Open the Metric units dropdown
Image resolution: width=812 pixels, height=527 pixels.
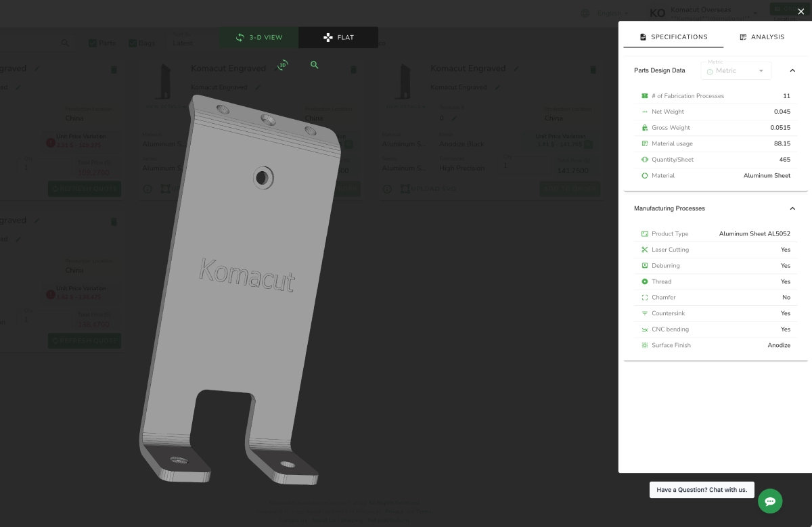point(736,70)
